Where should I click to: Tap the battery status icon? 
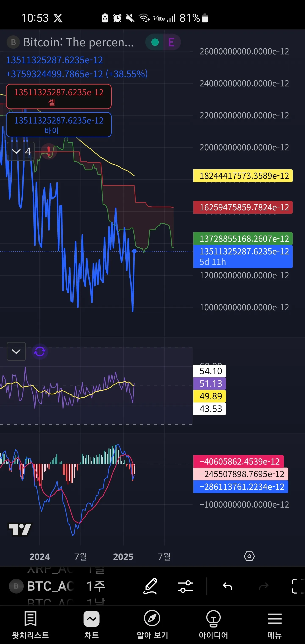[x=205, y=18]
